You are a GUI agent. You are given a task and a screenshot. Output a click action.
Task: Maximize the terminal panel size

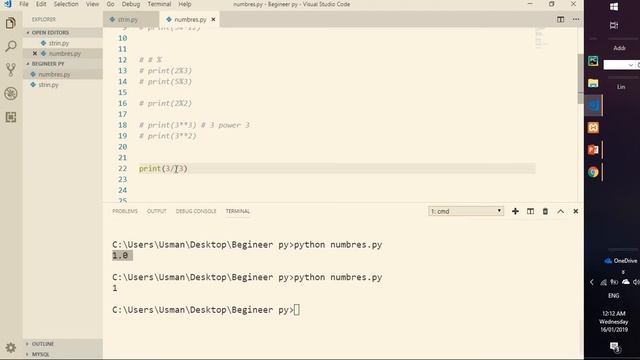560,211
